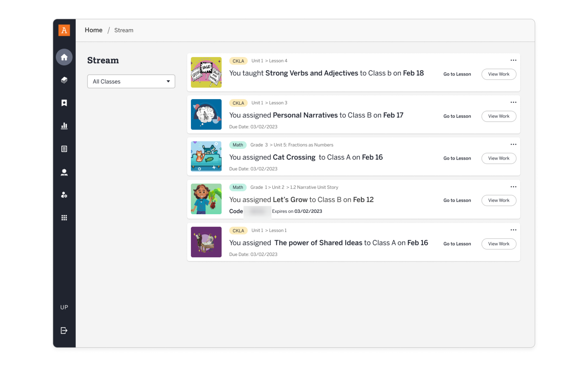Screen dimensions: 588x367
Task: Open the apps grid icon in the sidebar
Action: [x=64, y=217]
